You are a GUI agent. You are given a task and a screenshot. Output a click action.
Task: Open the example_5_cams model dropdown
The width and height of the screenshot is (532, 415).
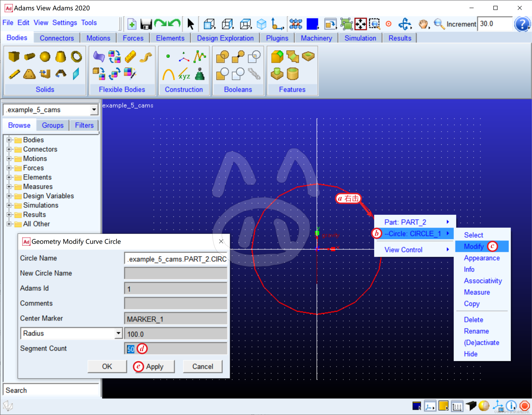[x=94, y=110]
